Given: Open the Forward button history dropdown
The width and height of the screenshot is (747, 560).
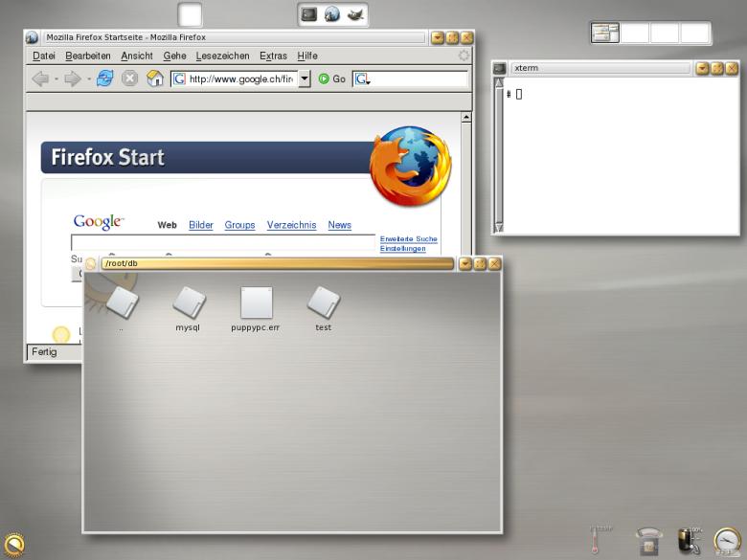Looking at the screenshot, I should pyautogui.click(x=89, y=79).
